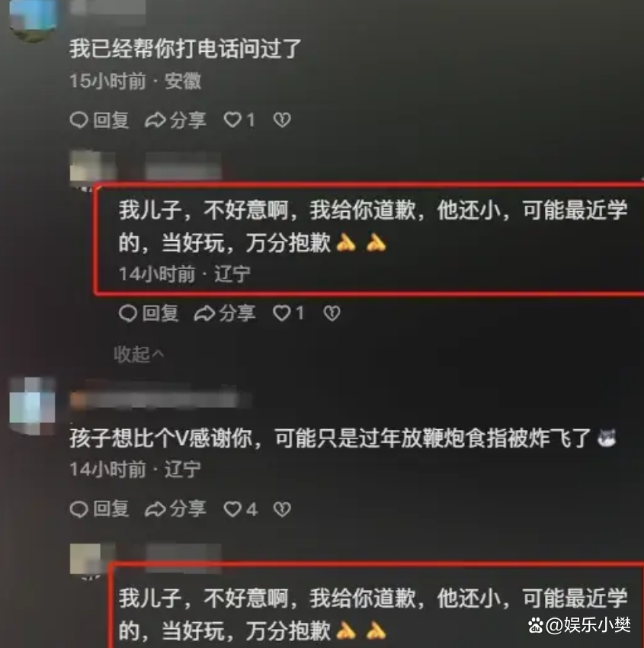Click share arrow icon under Anhui comment

[x=155, y=120]
